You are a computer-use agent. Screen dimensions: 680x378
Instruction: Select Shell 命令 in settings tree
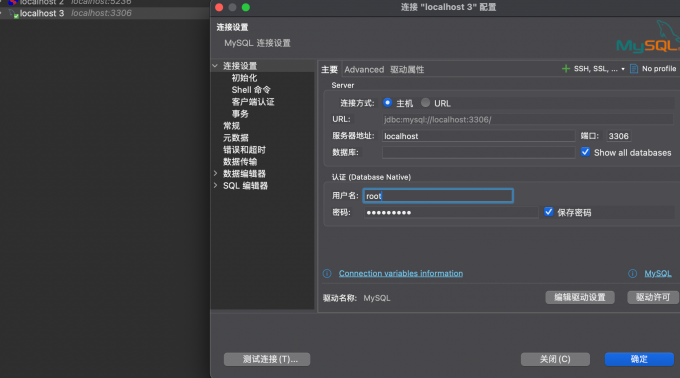coord(251,90)
